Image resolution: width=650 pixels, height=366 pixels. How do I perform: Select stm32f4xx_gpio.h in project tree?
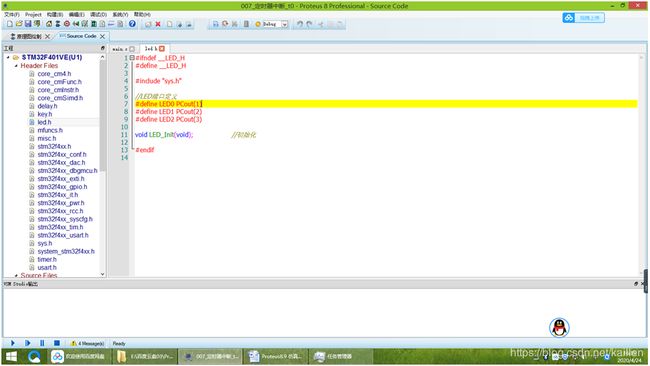[x=62, y=187]
